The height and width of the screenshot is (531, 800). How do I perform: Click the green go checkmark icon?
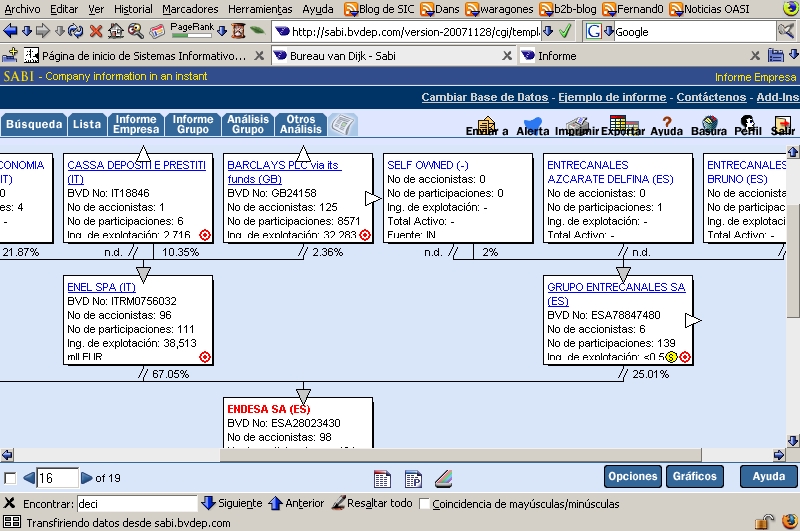[565, 32]
